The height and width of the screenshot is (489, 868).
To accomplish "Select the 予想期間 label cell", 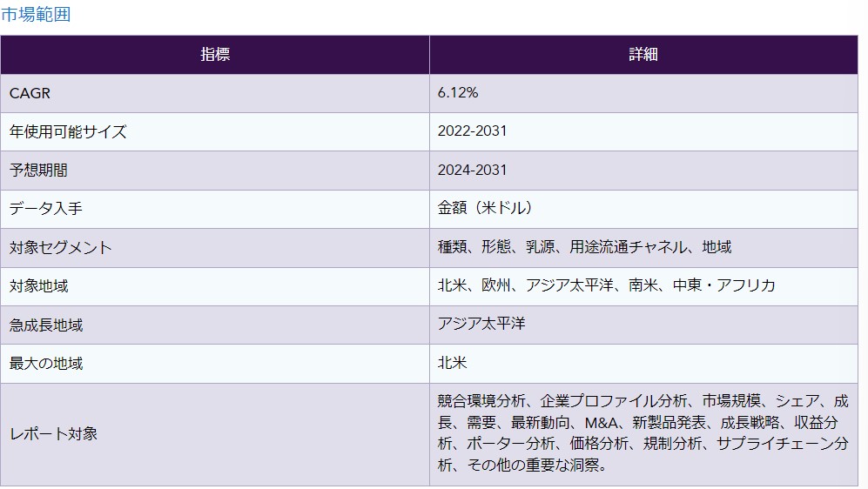I will point(38,171).
